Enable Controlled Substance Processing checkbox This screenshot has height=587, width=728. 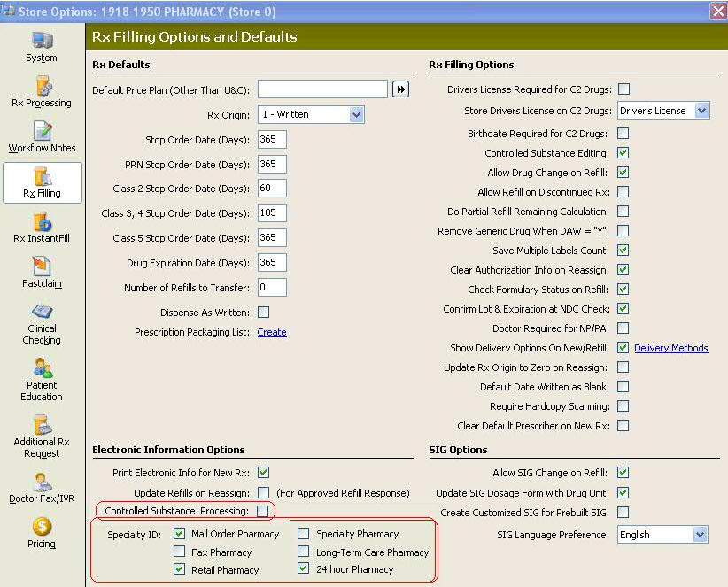click(x=263, y=511)
